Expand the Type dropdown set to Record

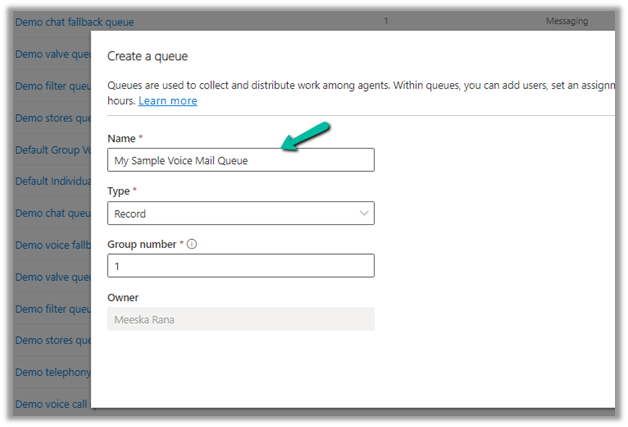coord(240,213)
